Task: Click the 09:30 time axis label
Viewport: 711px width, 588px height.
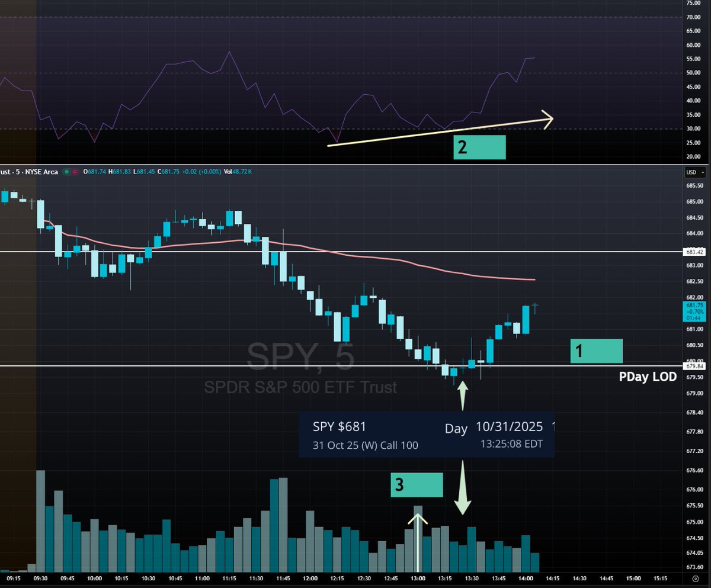Action: [41, 578]
